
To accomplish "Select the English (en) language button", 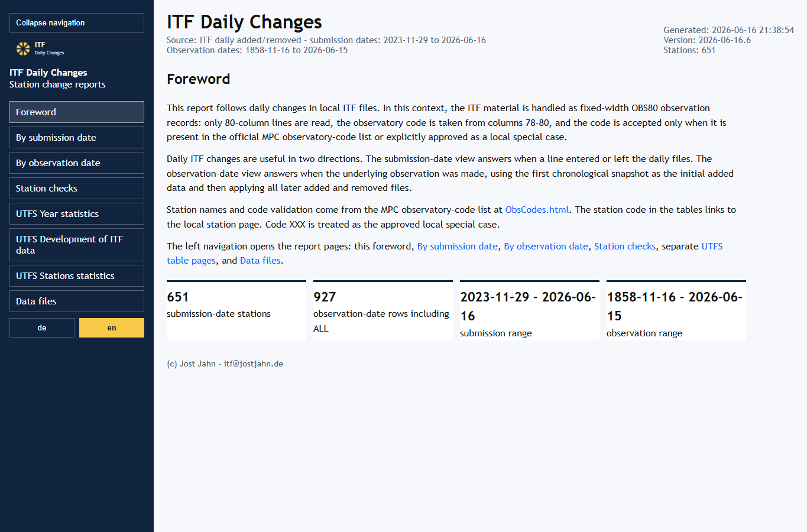I will 112,327.
